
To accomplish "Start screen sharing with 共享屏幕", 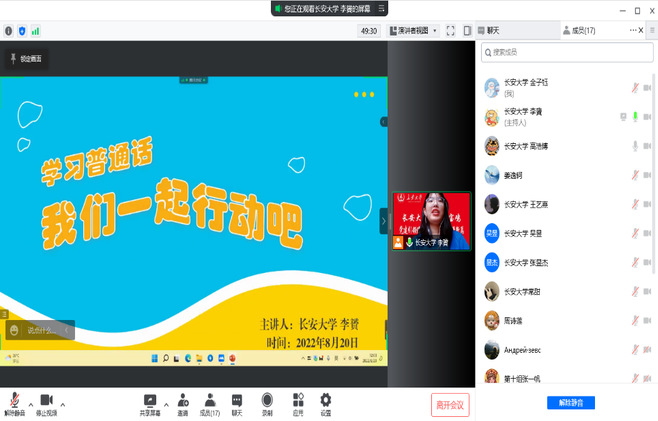I will pyautogui.click(x=150, y=403).
